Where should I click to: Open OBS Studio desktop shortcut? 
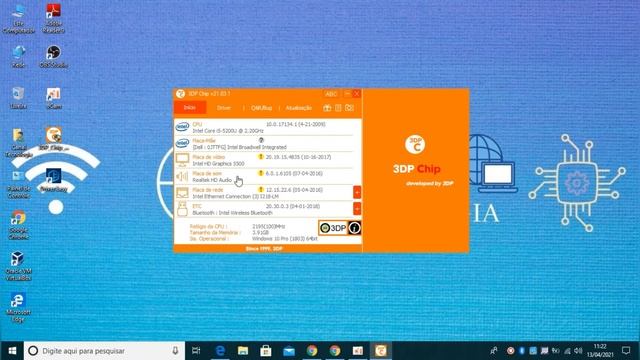[x=53, y=57]
